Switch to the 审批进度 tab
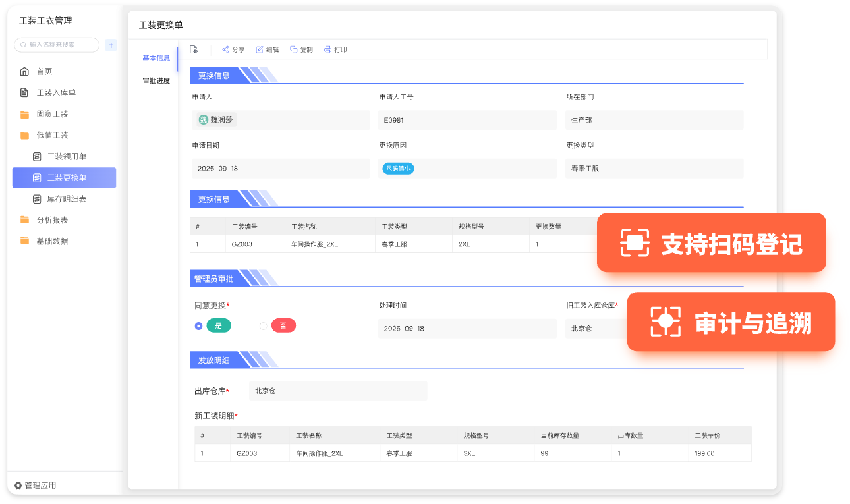Image resolution: width=850 pixels, height=504 pixels. 156,81
